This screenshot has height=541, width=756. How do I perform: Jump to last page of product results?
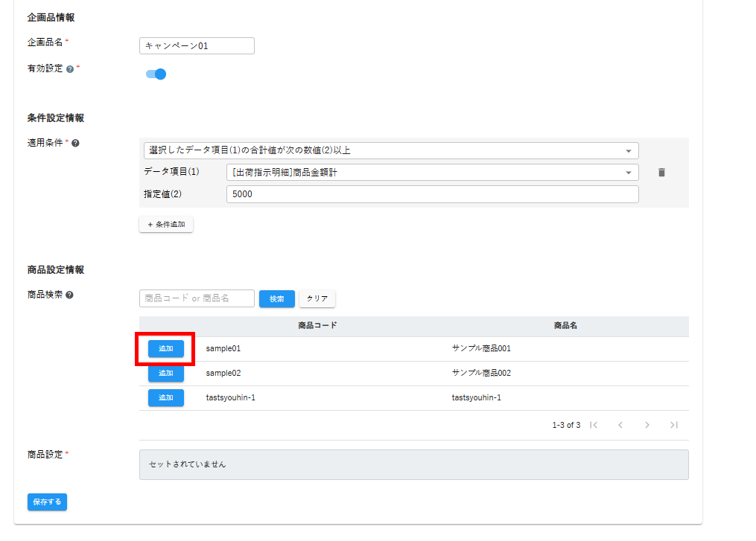[673, 425]
